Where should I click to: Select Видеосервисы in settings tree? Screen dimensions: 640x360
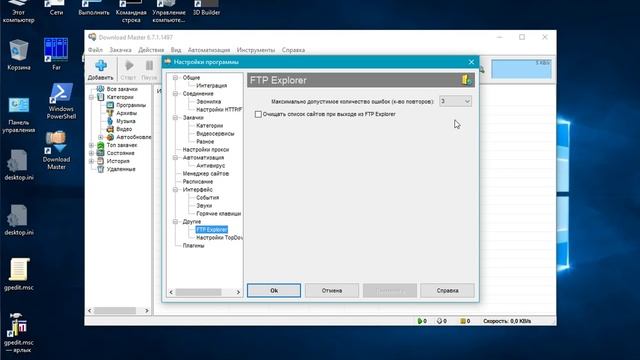pyautogui.click(x=215, y=133)
